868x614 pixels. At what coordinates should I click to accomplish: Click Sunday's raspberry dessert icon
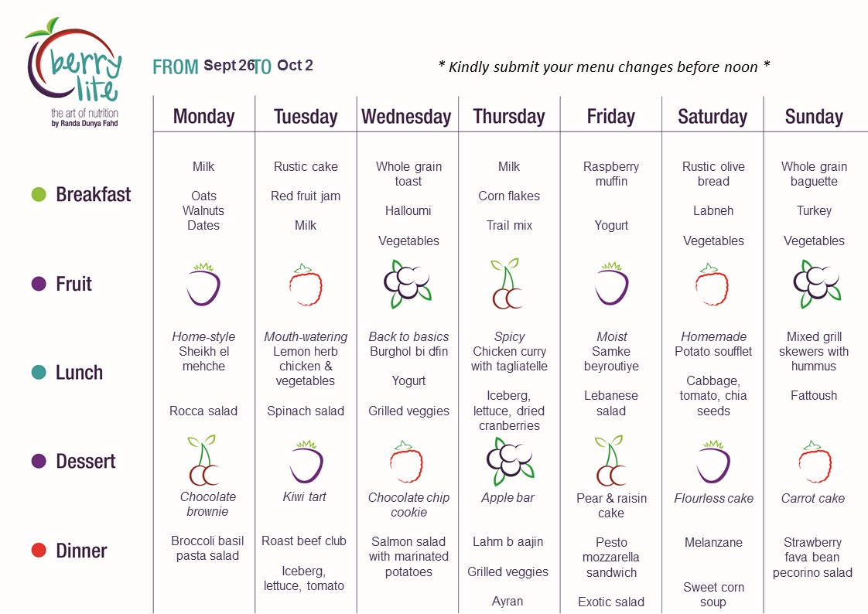tap(814, 462)
